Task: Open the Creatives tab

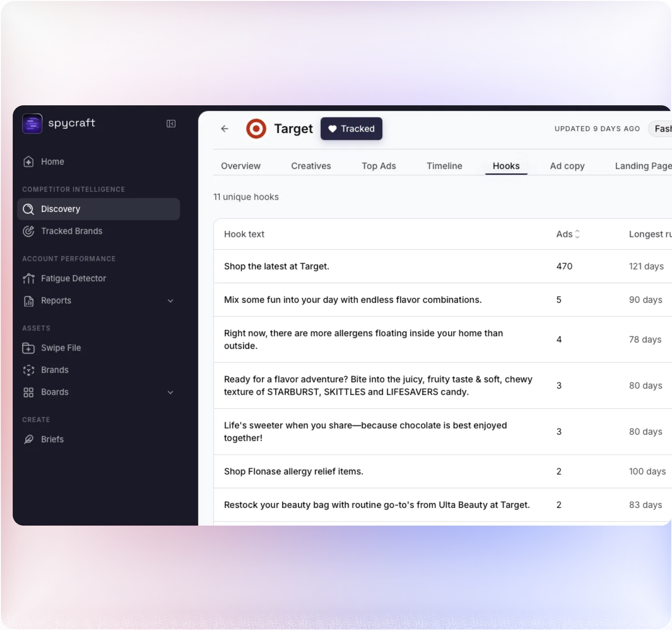Action: (x=311, y=166)
